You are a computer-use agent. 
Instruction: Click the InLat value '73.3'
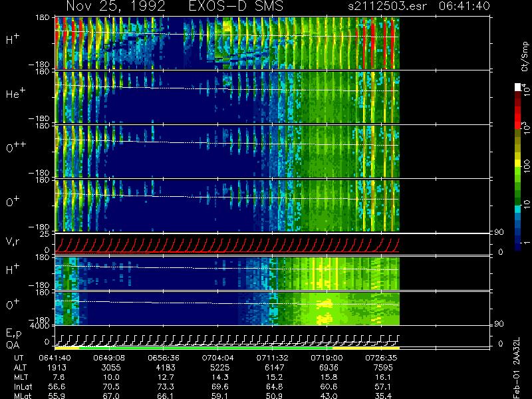point(165,387)
